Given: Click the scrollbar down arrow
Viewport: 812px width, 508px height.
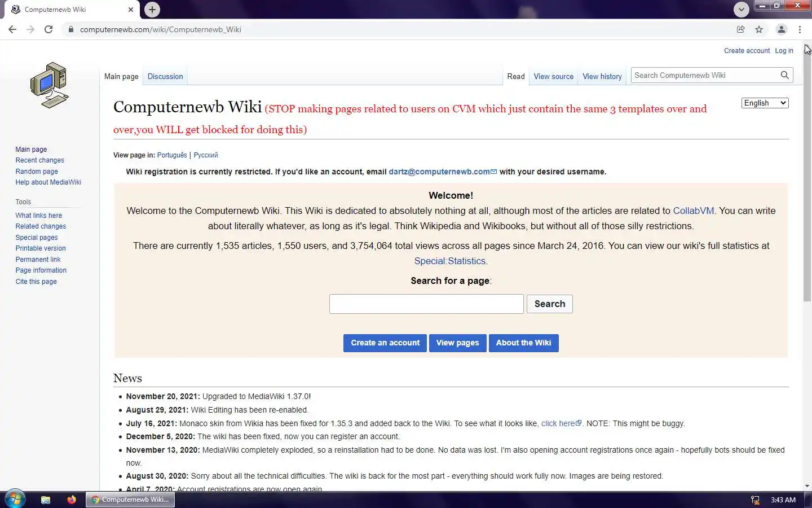Looking at the screenshot, I should [x=807, y=486].
